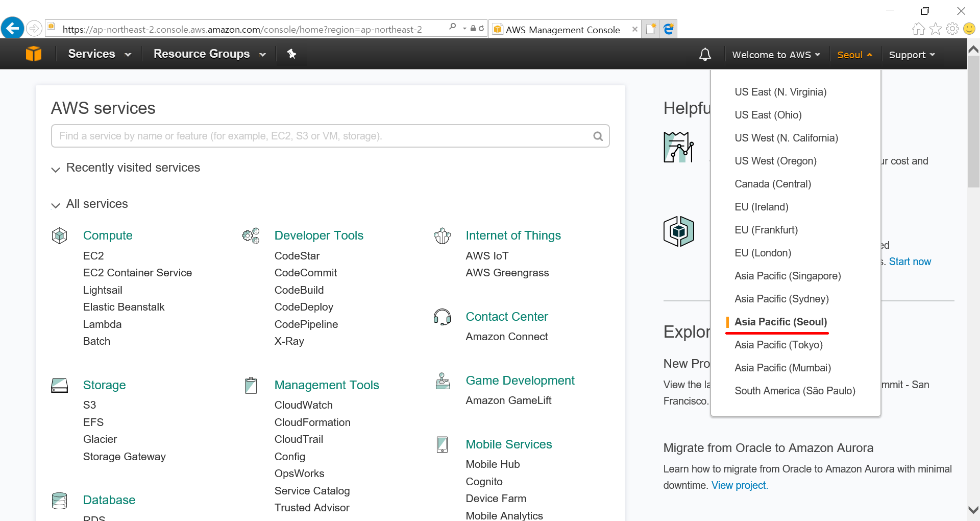Open the Services dropdown menu
The height and width of the screenshot is (521, 980).
point(100,54)
